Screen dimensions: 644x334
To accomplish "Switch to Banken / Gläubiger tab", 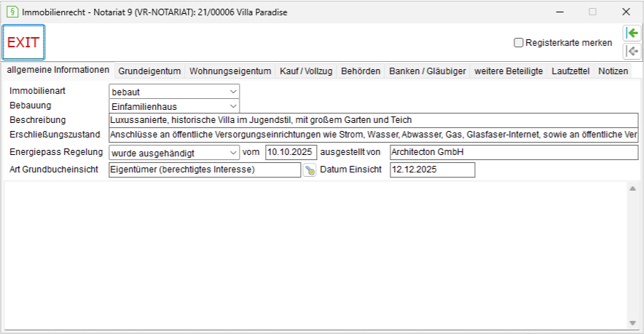I will tap(428, 71).
